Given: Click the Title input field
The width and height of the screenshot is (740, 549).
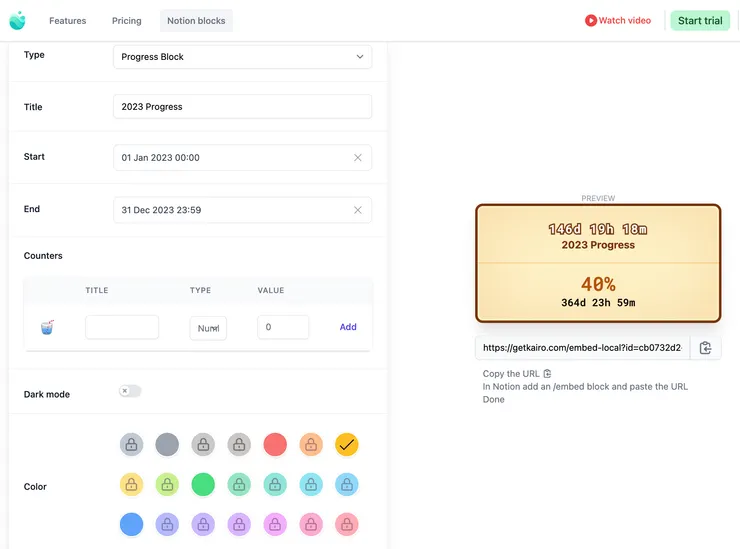Looking at the screenshot, I should [243, 107].
